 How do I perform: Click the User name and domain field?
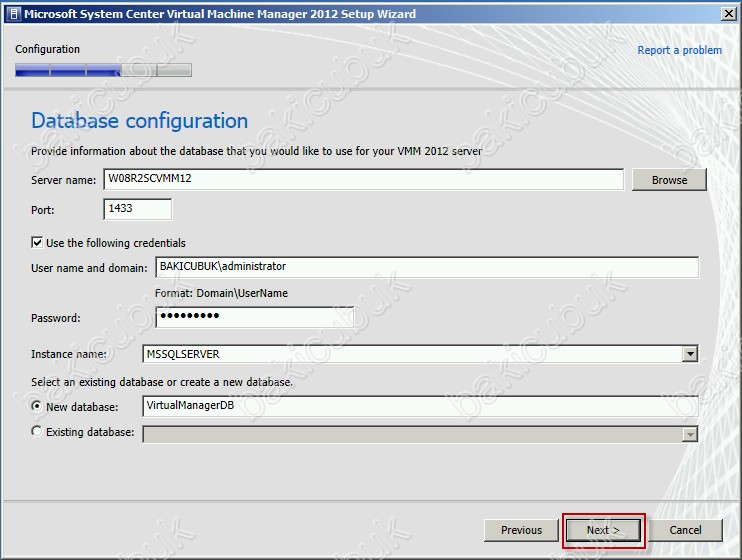pos(427,267)
